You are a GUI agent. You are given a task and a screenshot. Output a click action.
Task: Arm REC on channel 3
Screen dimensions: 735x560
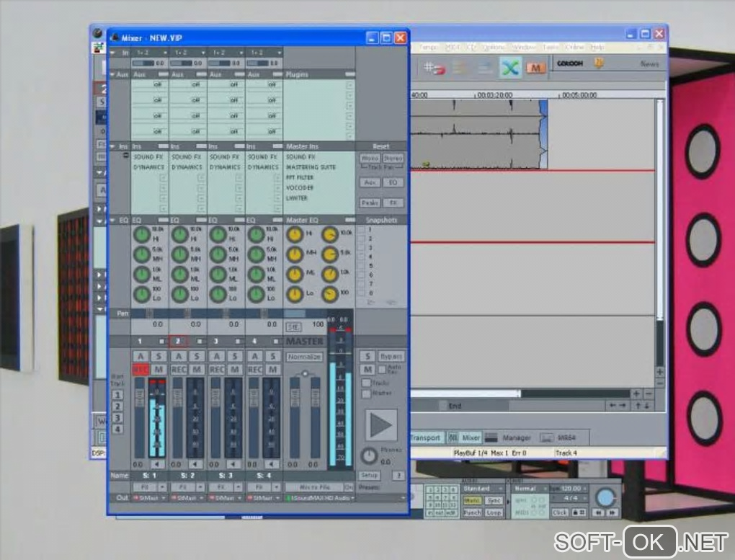[x=217, y=370]
